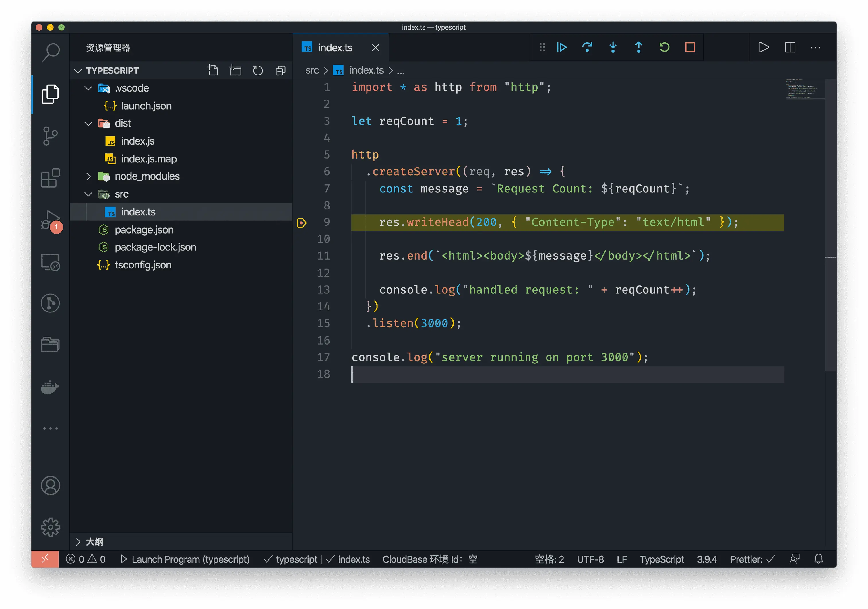Select index.ts in src folder

coord(181,212)
